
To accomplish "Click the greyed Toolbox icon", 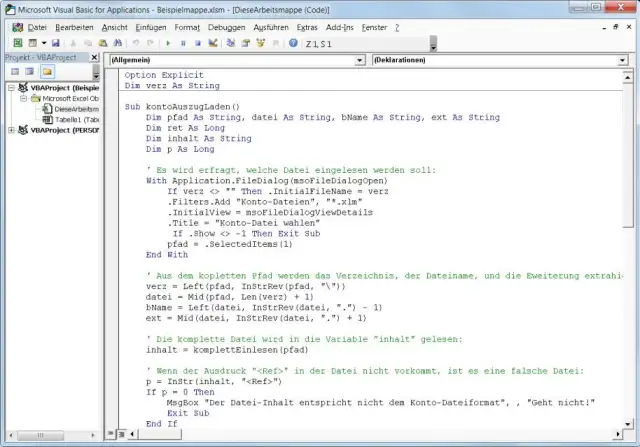I will click(276, 43).
